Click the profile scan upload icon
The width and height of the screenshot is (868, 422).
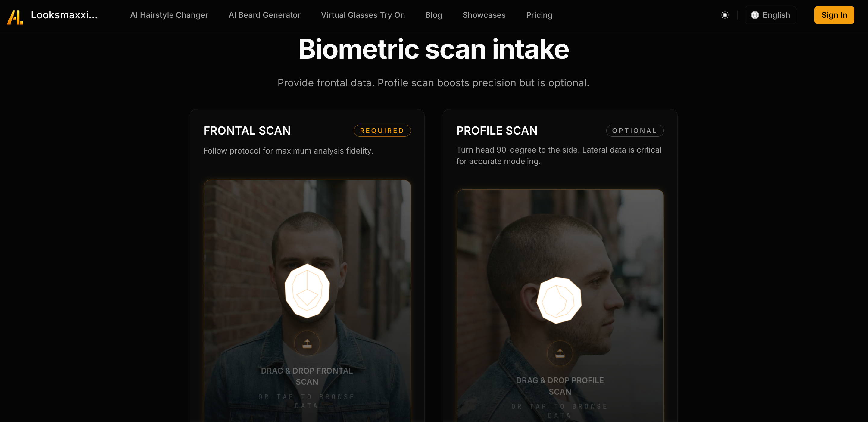pyautogui.click(x=560, y=353)
